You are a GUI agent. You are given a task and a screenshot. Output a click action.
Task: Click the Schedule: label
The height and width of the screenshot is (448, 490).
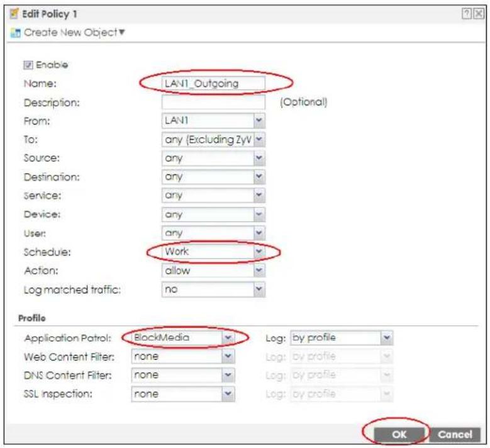(47, 252)
